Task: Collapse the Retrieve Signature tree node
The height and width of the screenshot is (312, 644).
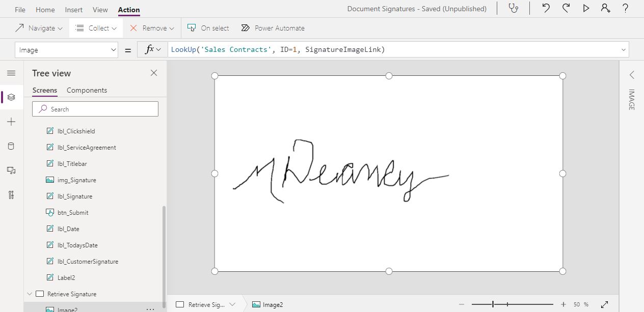Action: pos(30,294)
